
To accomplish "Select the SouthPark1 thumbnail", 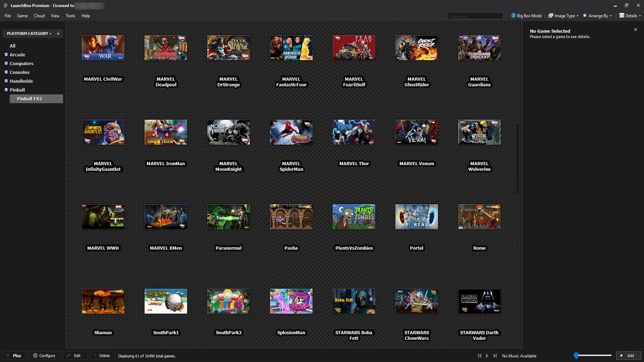I will (x=166, y=301).
